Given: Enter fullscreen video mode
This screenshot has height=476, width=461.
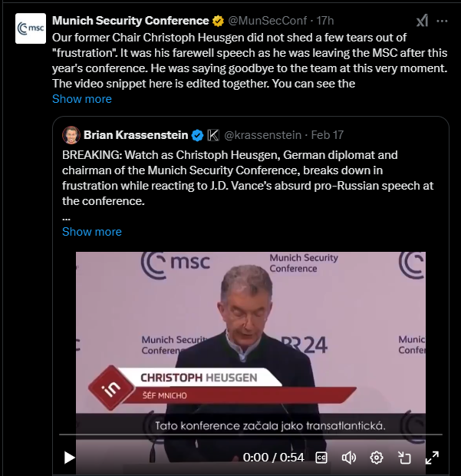Looking at the screenshot, I should [x=432, y=458].
